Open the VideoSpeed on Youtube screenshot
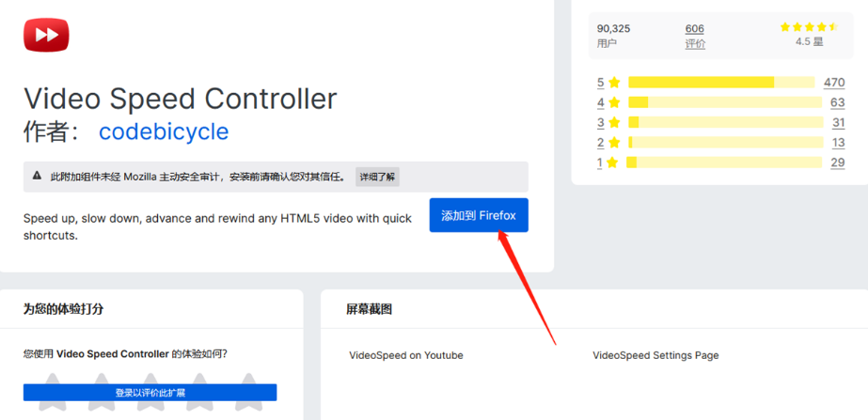 [x=406, y=355]
